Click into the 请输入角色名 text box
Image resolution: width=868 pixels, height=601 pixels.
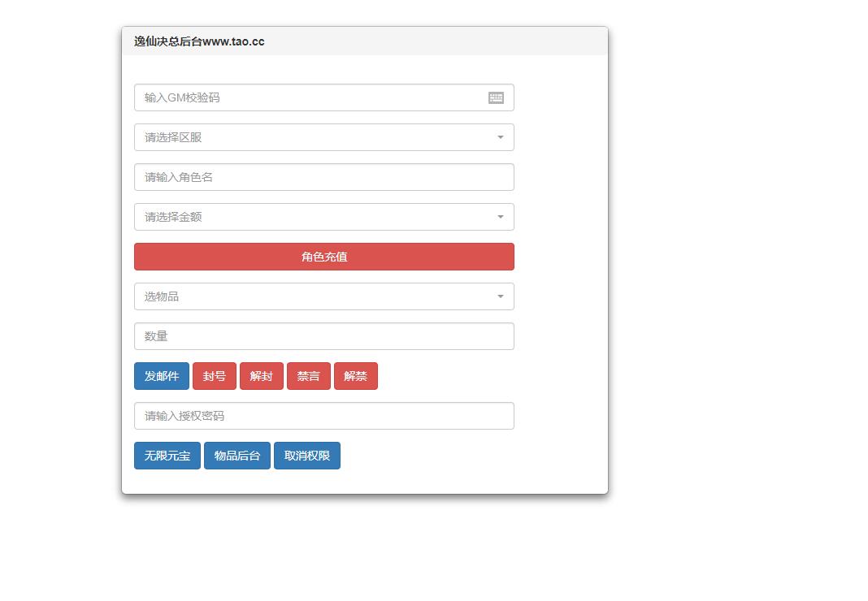323,177
